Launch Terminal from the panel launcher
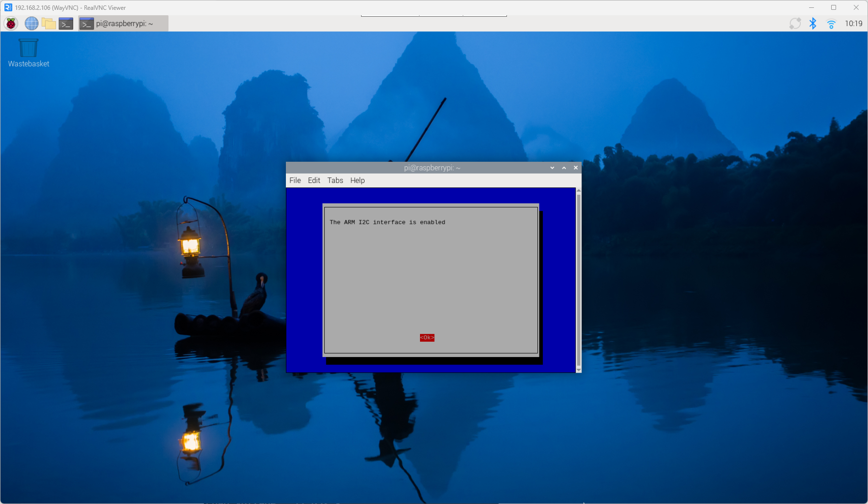The image size is (868, 504). pos(66,23)
